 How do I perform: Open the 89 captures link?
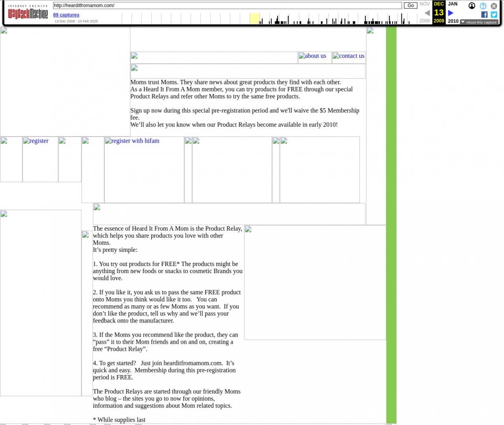pos(66,15)
